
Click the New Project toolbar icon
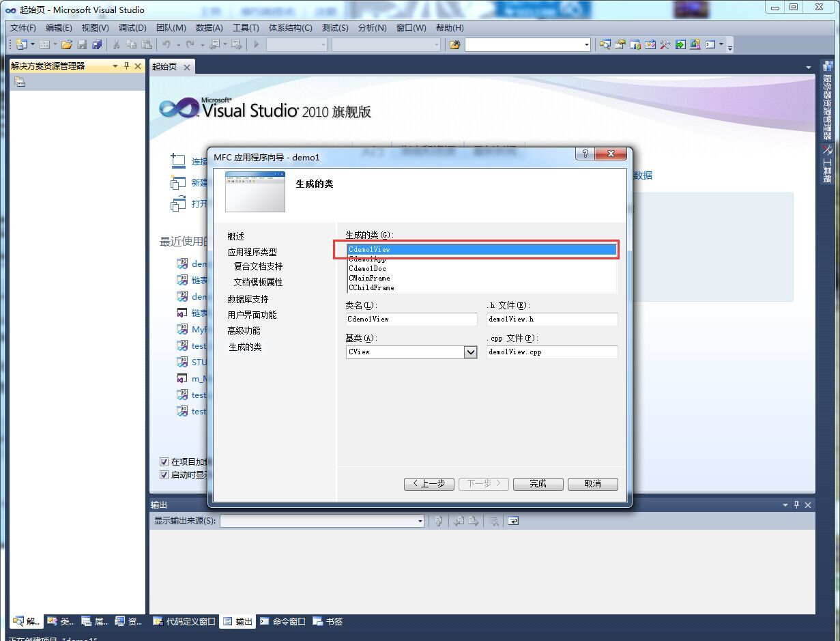(21, 44)
